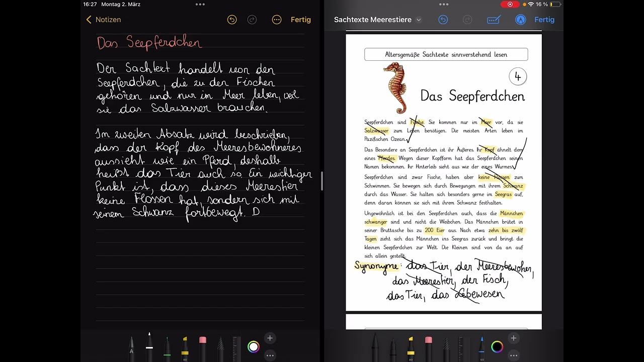644x362 pixels.
Task: Tap the handwritten title Das Seepferdchen
Action: click(x=149, y=43)
